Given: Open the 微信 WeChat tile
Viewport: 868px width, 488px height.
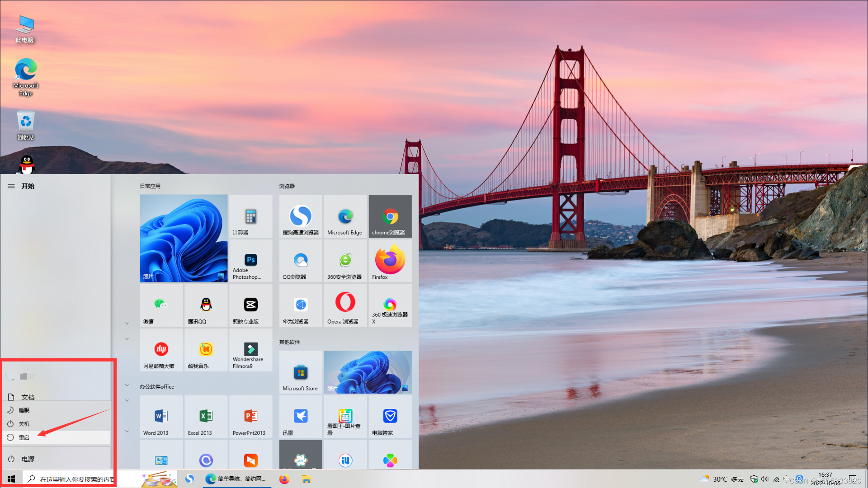Looking at the screenshot, I should [x=161, y=305].
